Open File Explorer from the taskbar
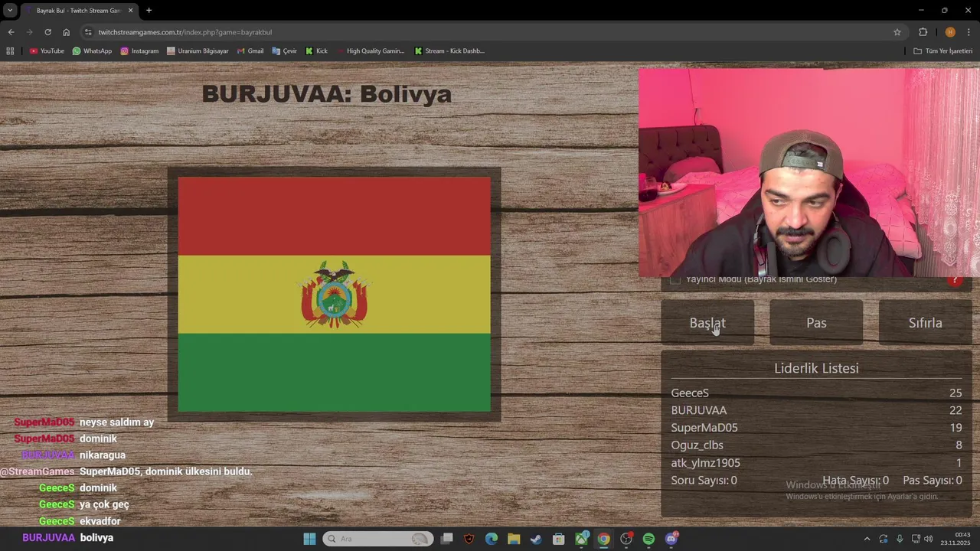 coord(514,539)
